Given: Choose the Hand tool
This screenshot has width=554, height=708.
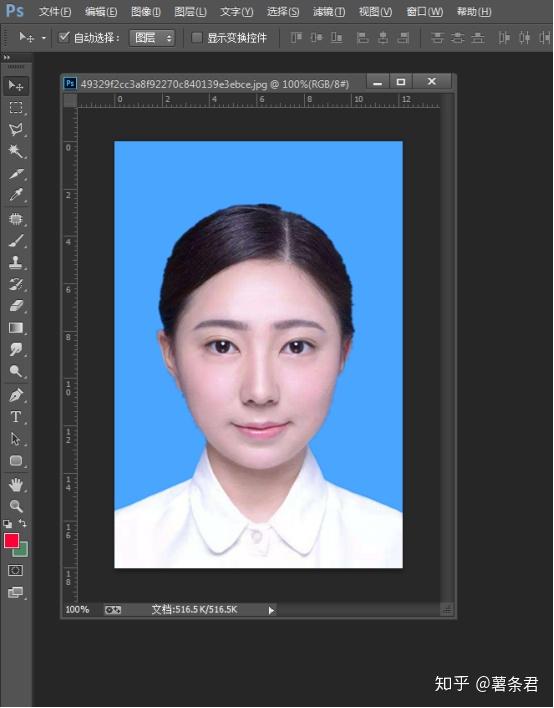Looking at the screenshot, I should point(16,484).
